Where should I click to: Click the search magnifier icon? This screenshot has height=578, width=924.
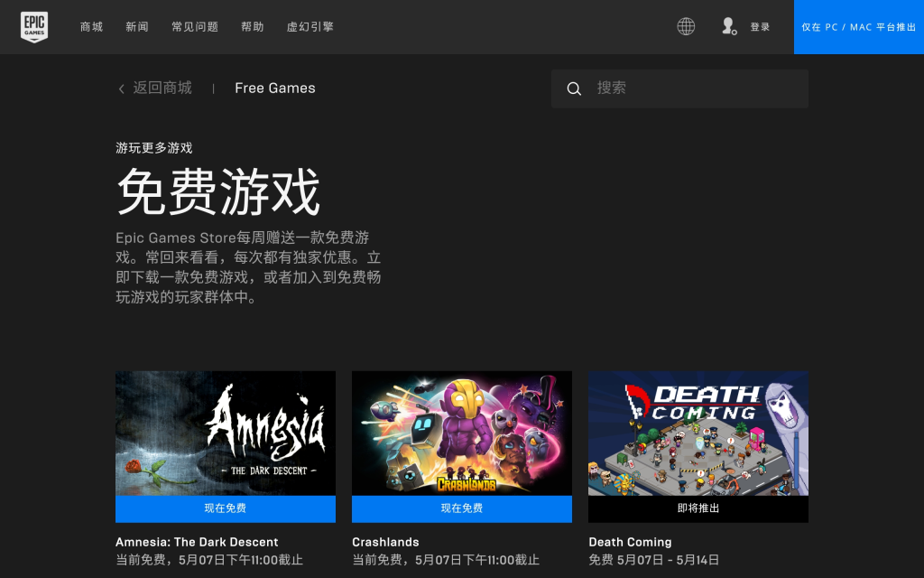coord(574,89)
